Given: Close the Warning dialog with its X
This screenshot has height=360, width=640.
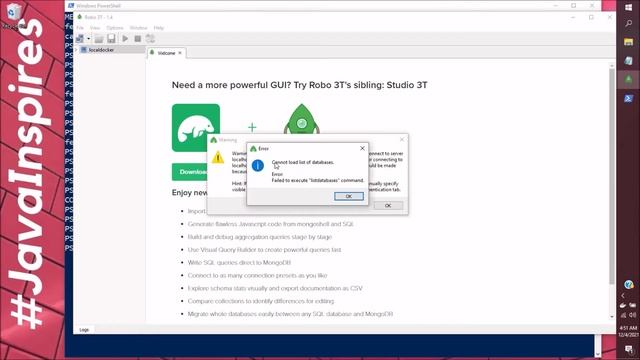Looking at the screenshot, I should (x=402, y=140).
